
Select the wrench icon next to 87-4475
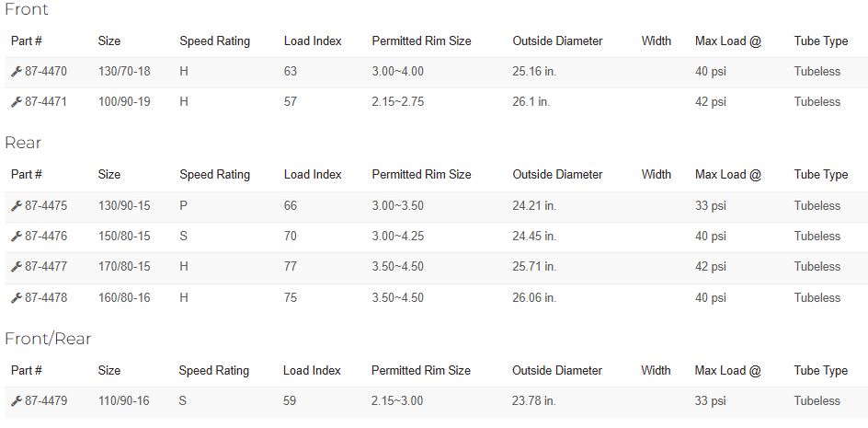pyautogui.click(x=17, y=206)
